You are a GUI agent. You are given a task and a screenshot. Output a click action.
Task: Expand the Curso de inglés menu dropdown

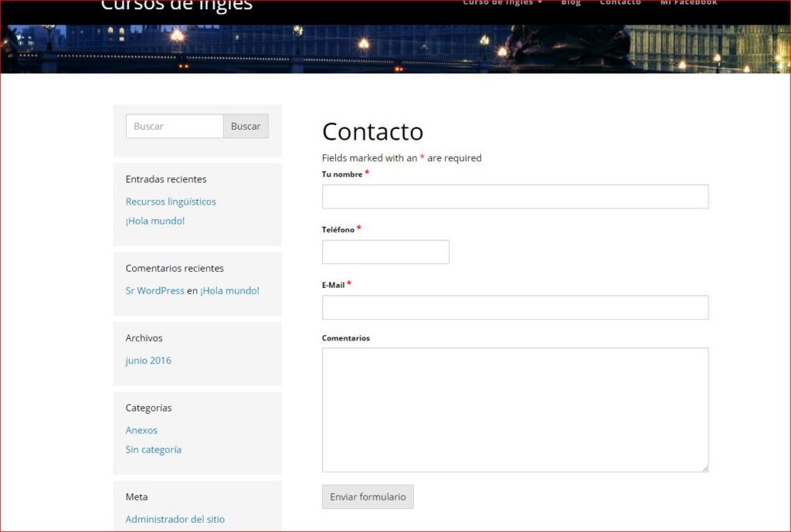pyautogui.click(x=502, y=2)
